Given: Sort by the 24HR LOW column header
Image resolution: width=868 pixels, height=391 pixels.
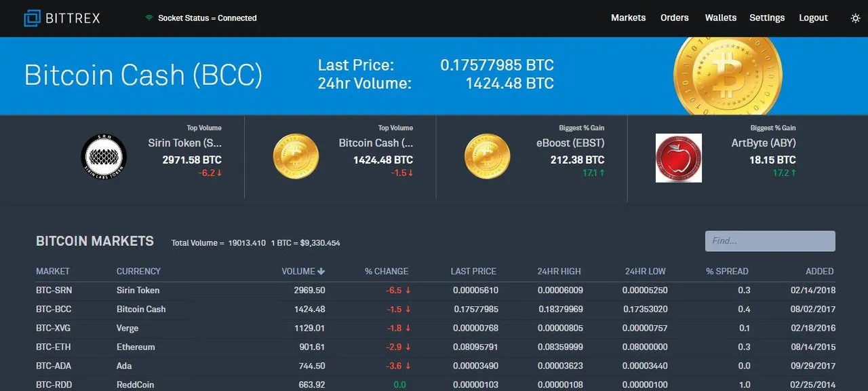Looking at the screenshot, I should pyautogui.click(x=646, y=271).
